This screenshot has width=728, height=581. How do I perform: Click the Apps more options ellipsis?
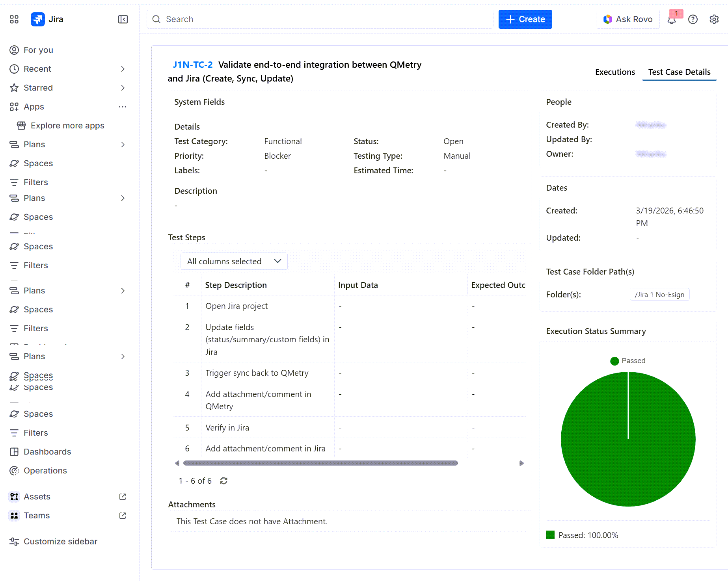pos(123,107)
